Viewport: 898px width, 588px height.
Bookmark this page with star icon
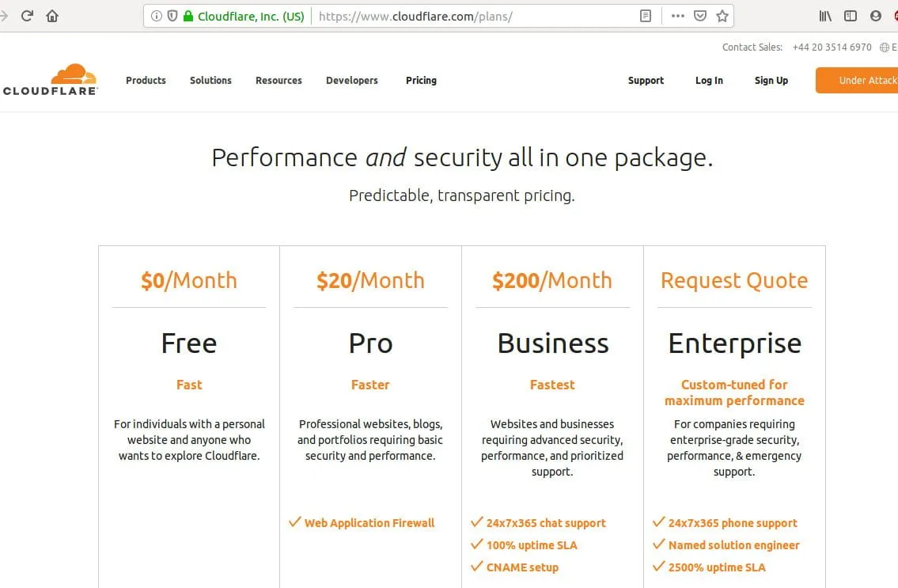(722, 16)
